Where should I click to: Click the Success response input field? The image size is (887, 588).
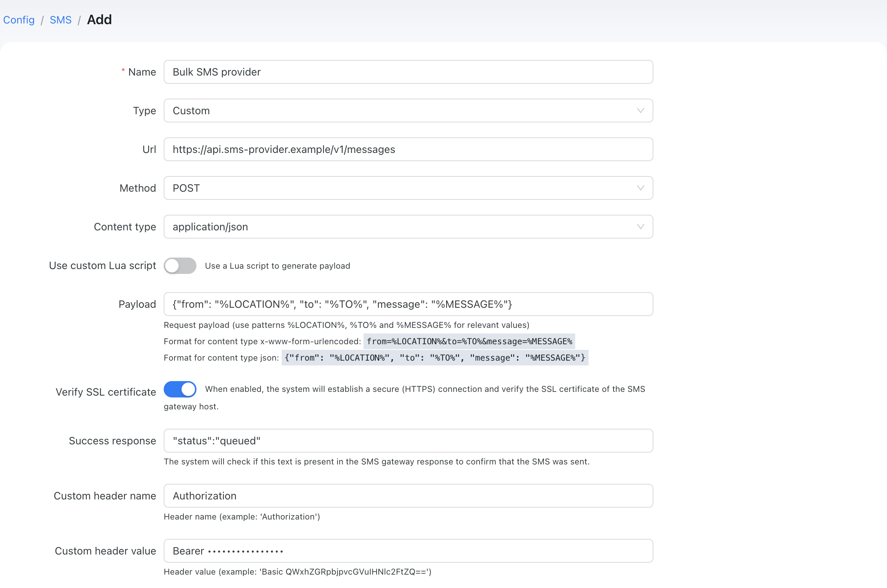point(408,441)
